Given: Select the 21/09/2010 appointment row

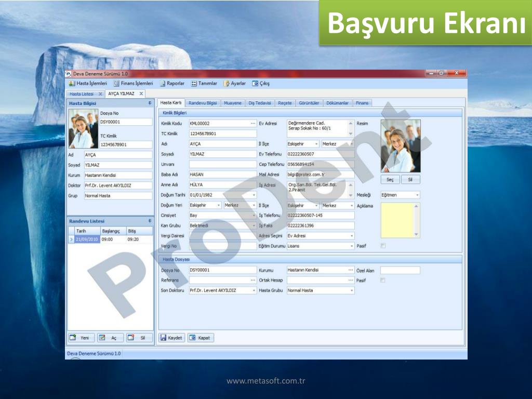Looking at the screenshot, I should [x=111, y=239].
